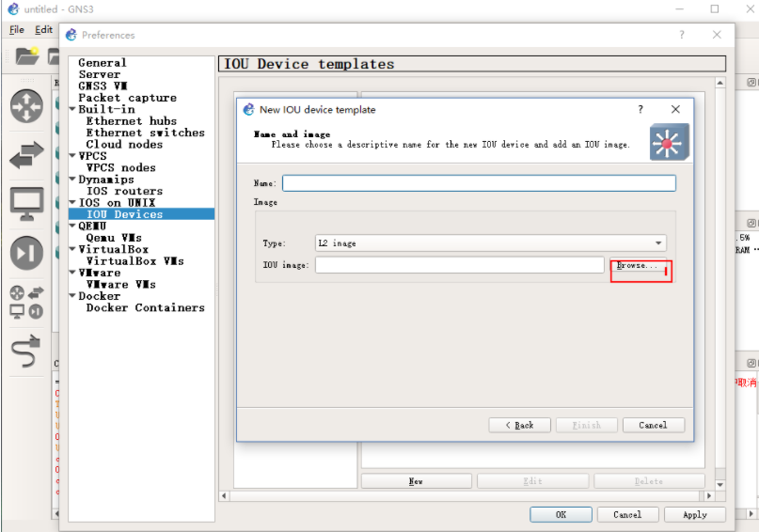This screenshot has width=759, height=532.
Task: Open the Edit menu
Action: click(x=44, y=30)
